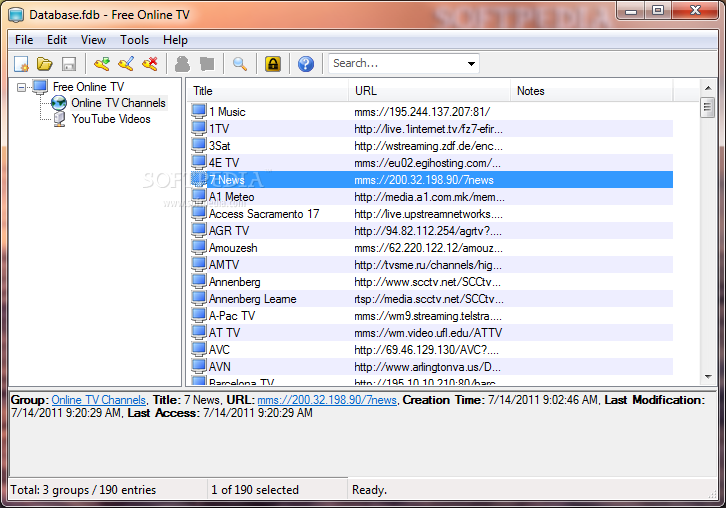Select the highlighted 7 News entry
The image size is (726, 508).
[x=432, y=180]
